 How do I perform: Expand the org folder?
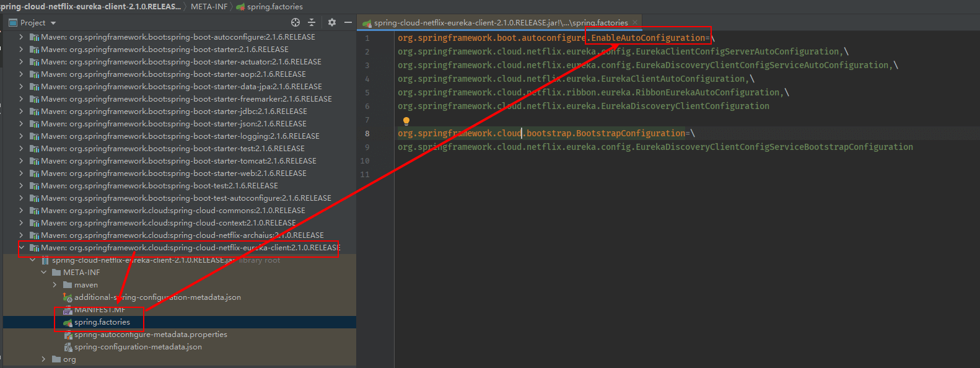43,359
